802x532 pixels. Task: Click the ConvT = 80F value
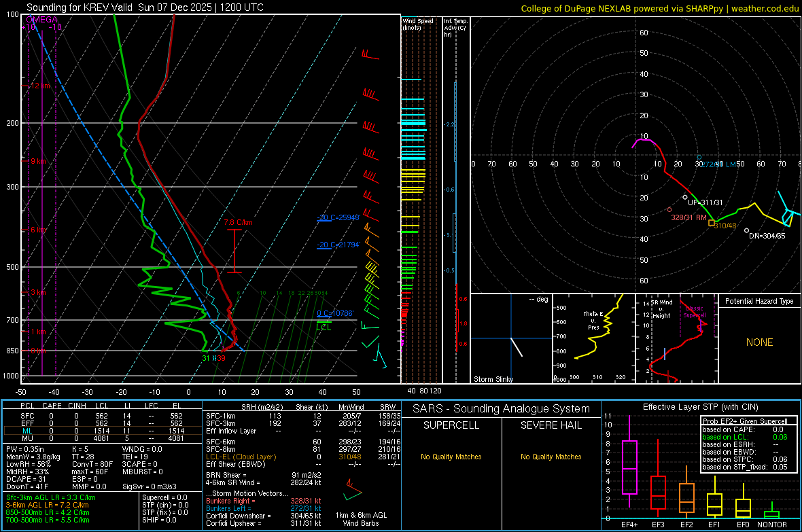tap(92, 464)
